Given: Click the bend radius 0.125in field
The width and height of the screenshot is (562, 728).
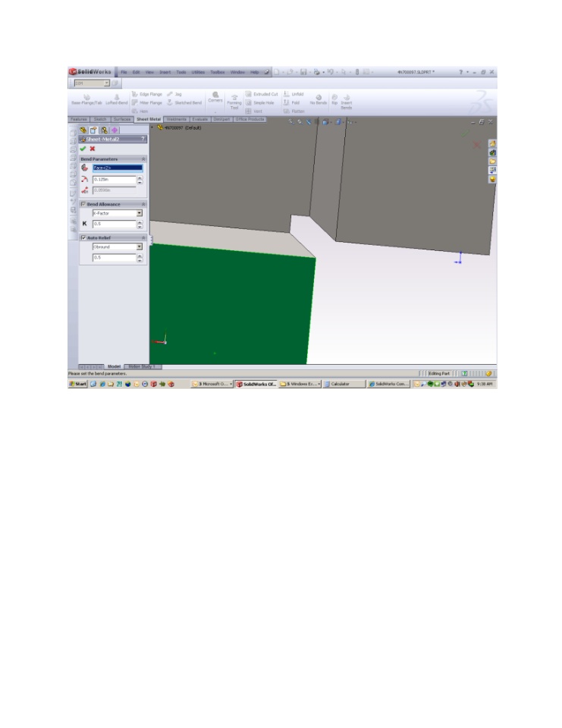Looking at the screenshot, I should [115, 180].
